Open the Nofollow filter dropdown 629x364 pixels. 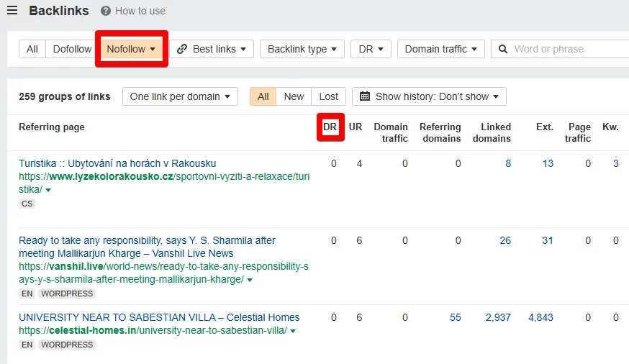coord(131,49)
